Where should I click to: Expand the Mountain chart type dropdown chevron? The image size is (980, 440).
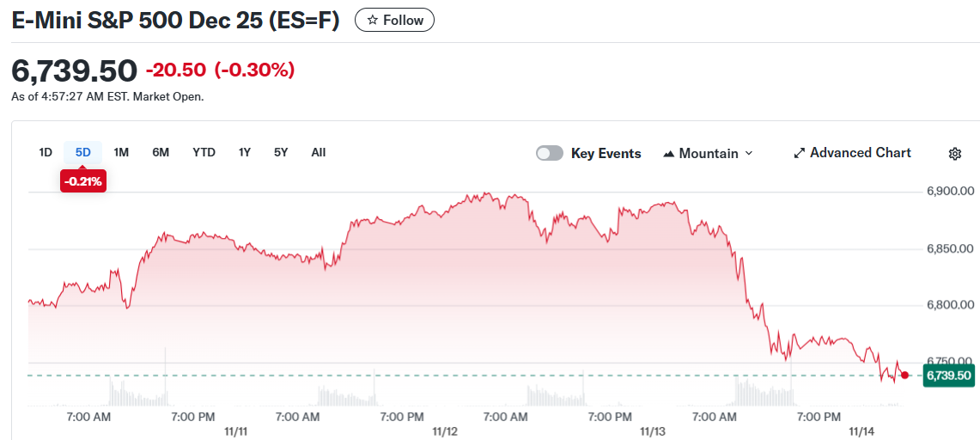coord(748,153)
